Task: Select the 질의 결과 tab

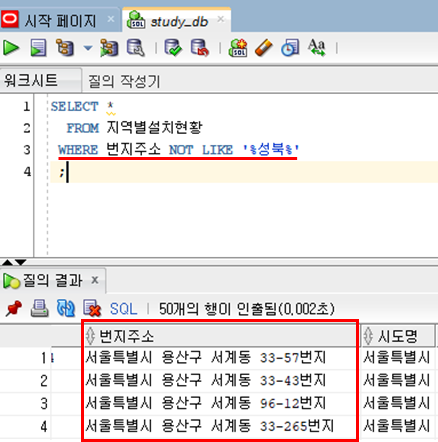Action: [52, 281]
